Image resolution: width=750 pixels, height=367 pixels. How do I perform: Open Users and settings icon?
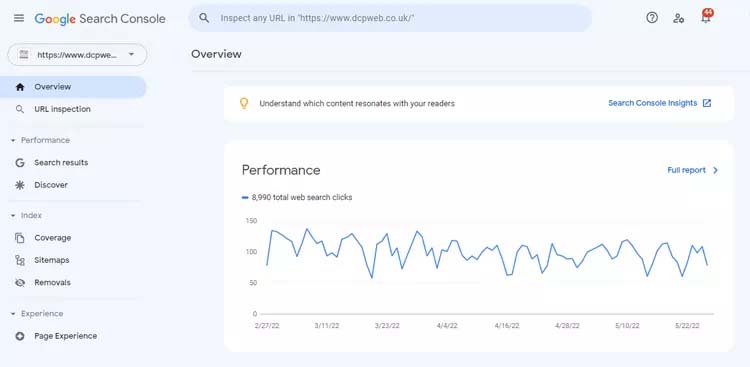678,18
